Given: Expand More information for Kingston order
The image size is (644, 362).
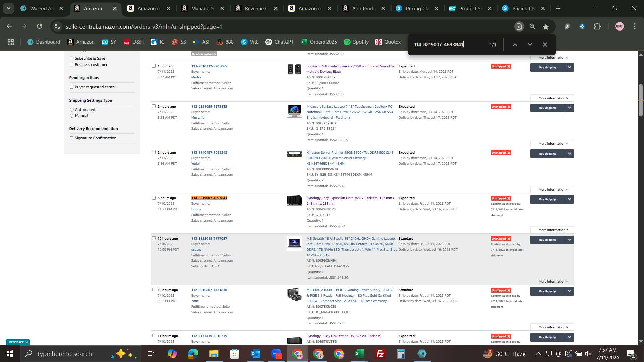Looking at the screenshot, I should click(552, 190).
